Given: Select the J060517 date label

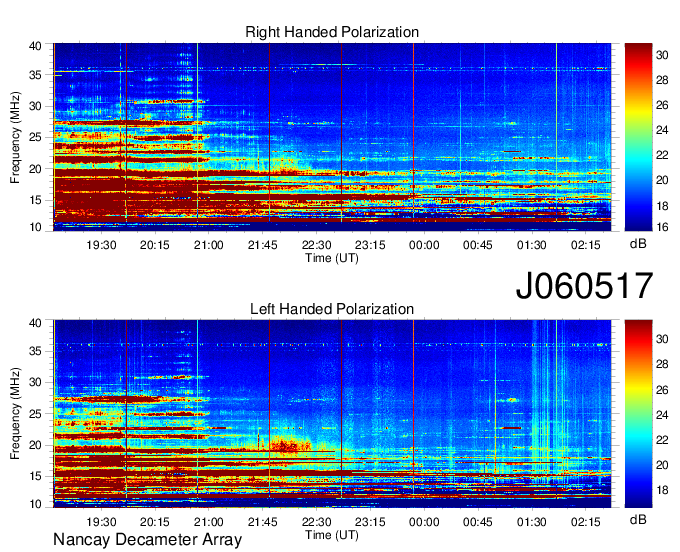Looking at the screenshot, I should [x=584, y=286].
